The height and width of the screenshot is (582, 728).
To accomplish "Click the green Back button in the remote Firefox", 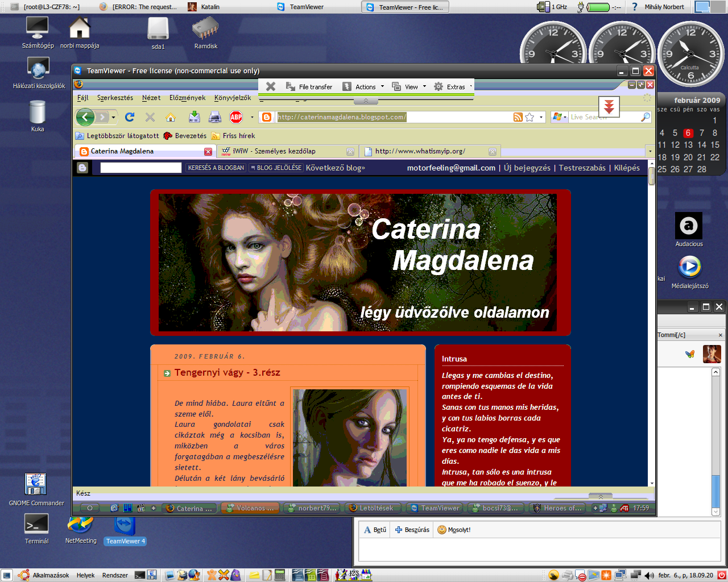I will click(85, 117).
